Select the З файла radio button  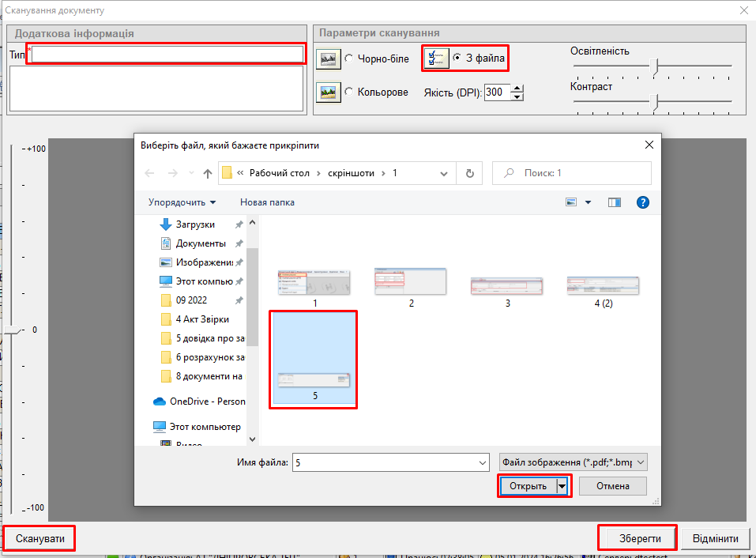(x=457, y=58)
